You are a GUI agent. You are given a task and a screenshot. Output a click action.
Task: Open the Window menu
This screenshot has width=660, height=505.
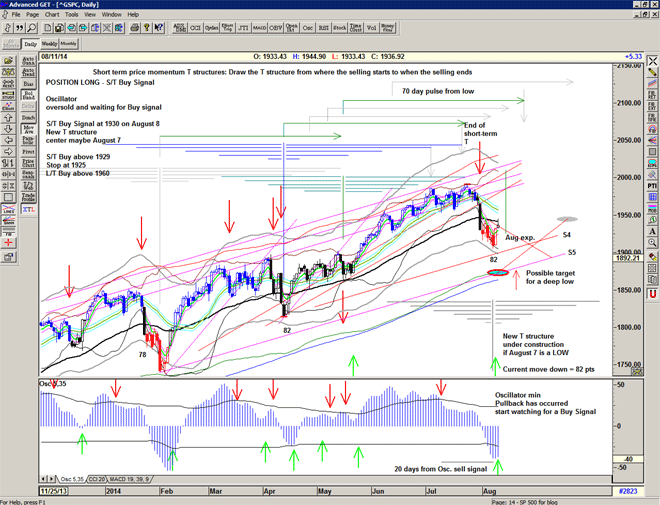tap(111, 15)
